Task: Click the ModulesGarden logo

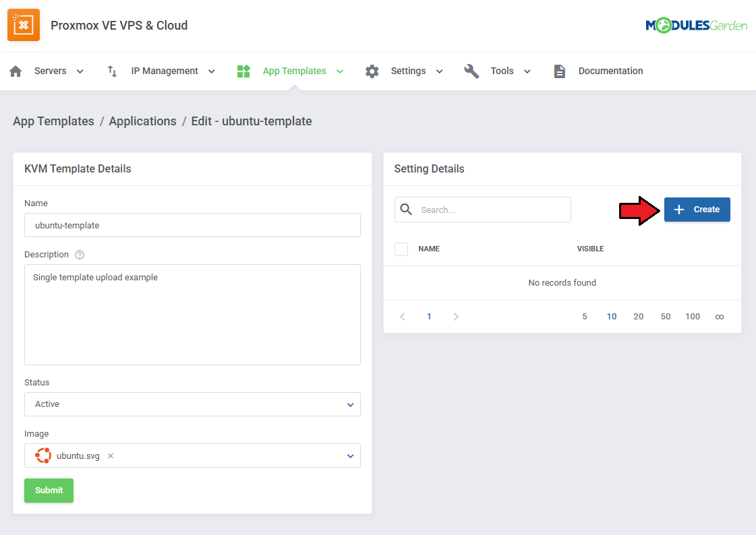Action: pyautogui.click(x=696, y=25)
